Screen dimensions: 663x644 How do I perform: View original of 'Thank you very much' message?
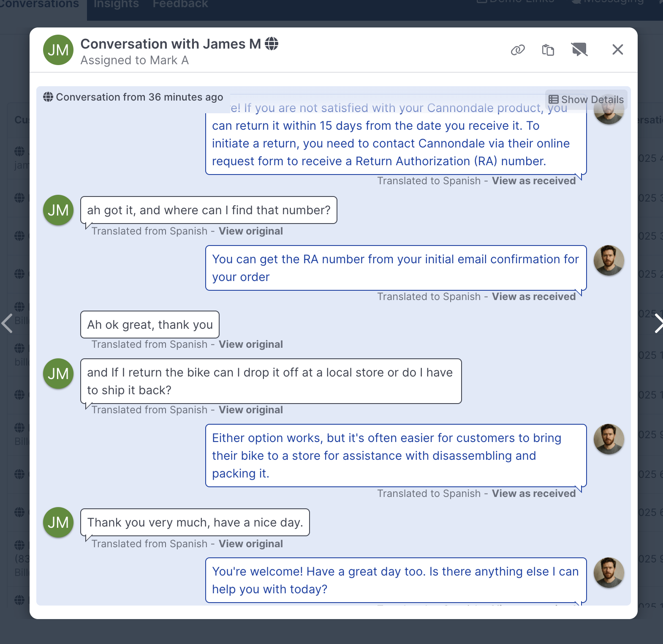click(x=251, y=544)
